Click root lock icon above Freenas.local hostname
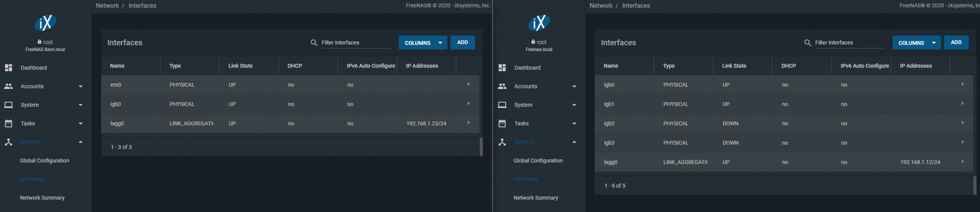This screenshot has width=980, height=212. tap(533, 42)
